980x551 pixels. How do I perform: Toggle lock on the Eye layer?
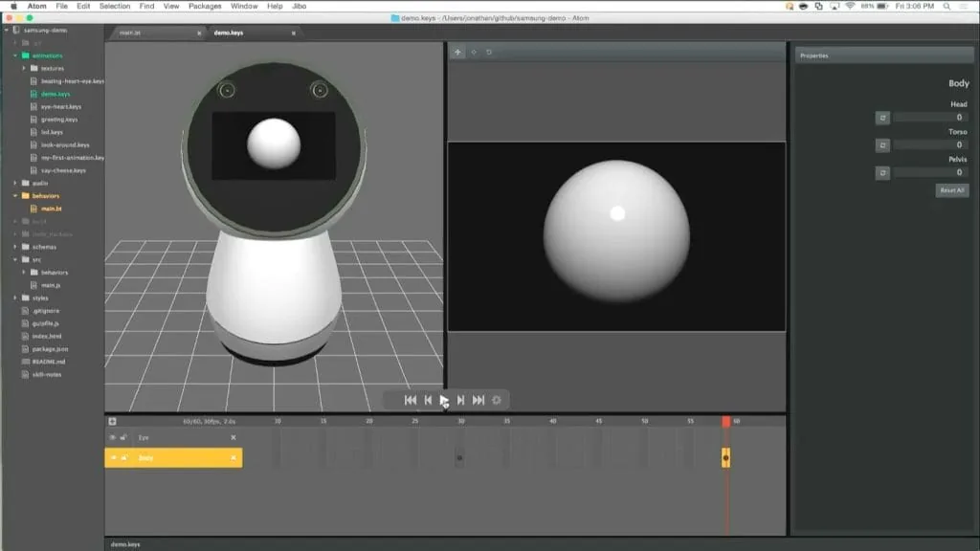[x=123, y=437]
